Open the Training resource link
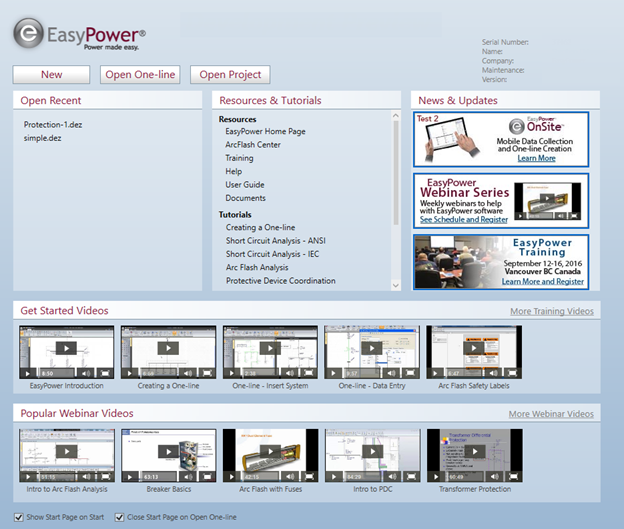The image size is (624, 529). [239, 158]
